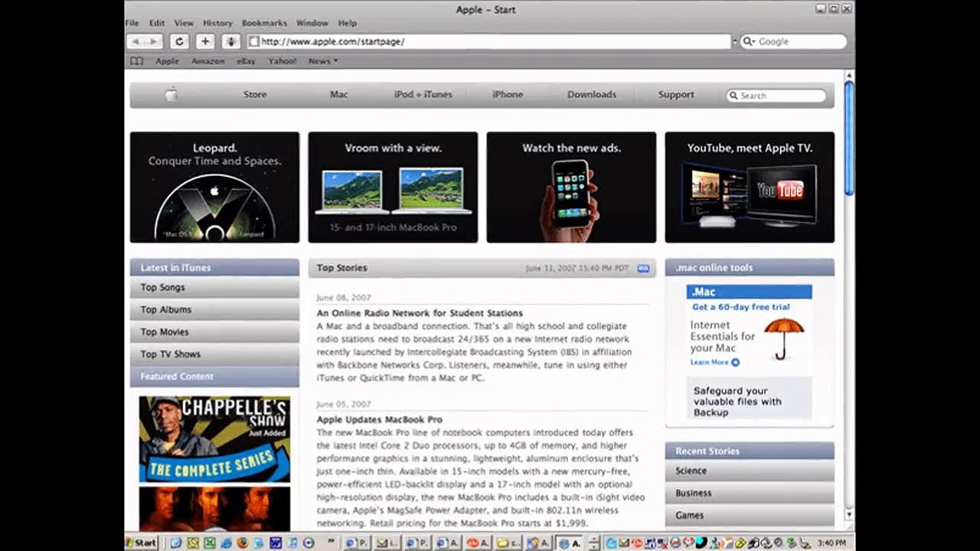
Task: Click the taskbar clock showing 3:40 PM
Action: pos(831,543)
